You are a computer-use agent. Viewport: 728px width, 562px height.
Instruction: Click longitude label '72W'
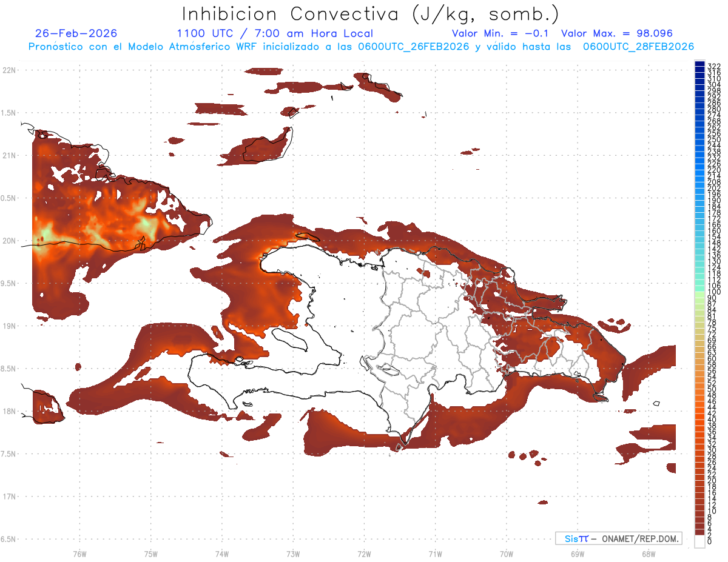(x=364, y=553)
